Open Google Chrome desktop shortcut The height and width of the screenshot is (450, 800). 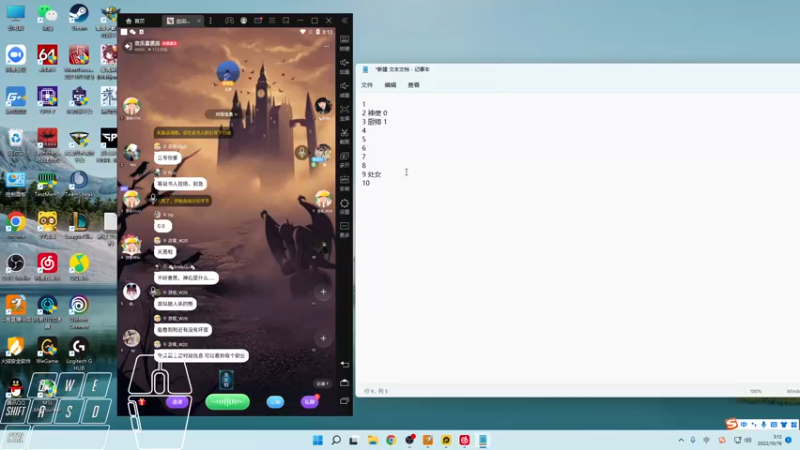tap(16, 225)
